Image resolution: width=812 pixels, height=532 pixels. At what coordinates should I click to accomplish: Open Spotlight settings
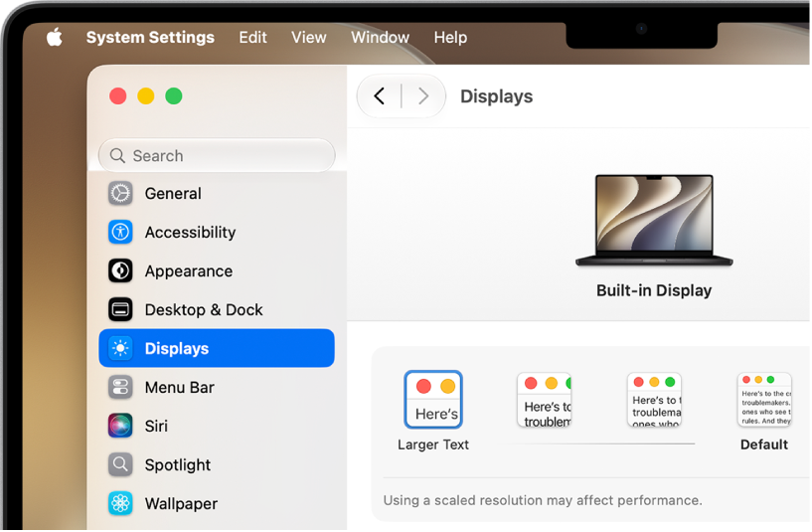coord(217,464)
